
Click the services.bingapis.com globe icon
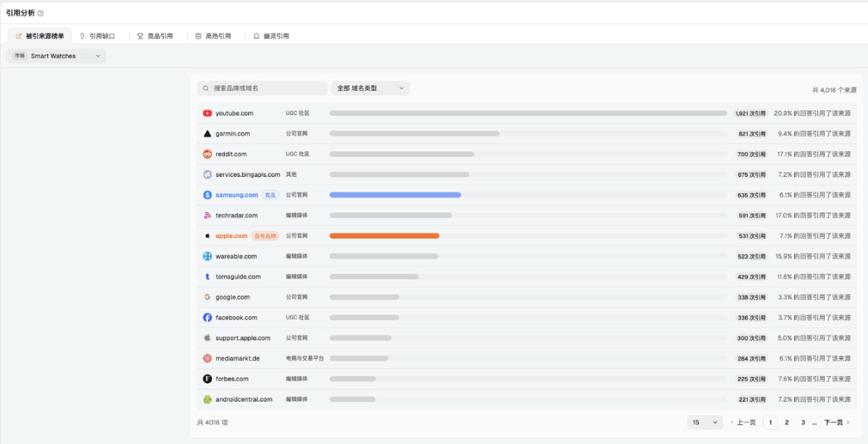point(207,175)
